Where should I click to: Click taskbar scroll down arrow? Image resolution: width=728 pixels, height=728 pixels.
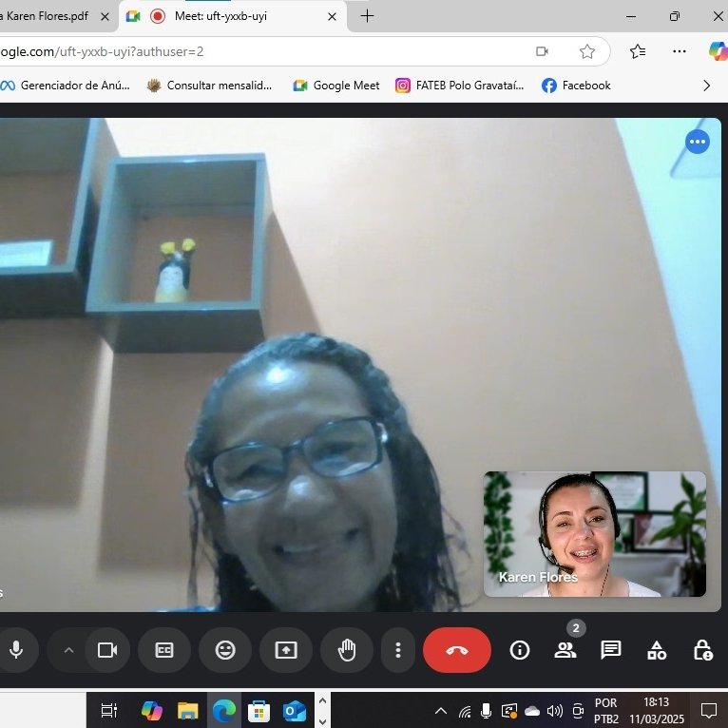pyautogui.click(x=323, y=721)
